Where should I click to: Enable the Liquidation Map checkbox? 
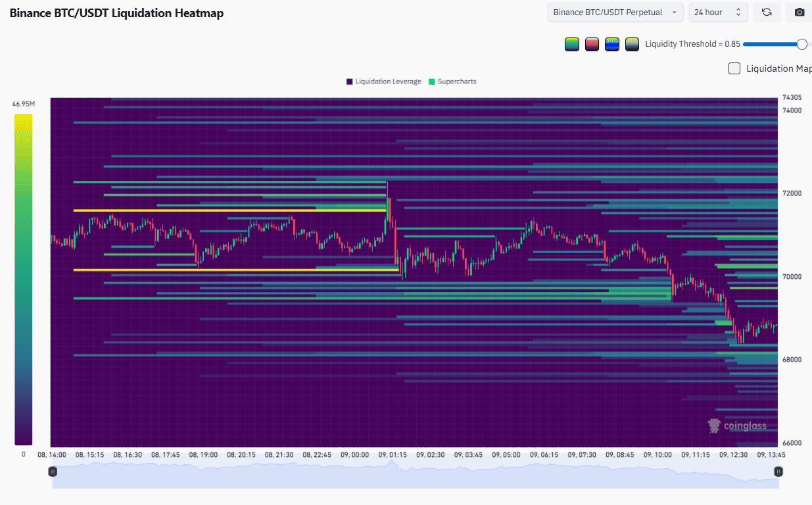pyautogui.click(x=734, y=68)
